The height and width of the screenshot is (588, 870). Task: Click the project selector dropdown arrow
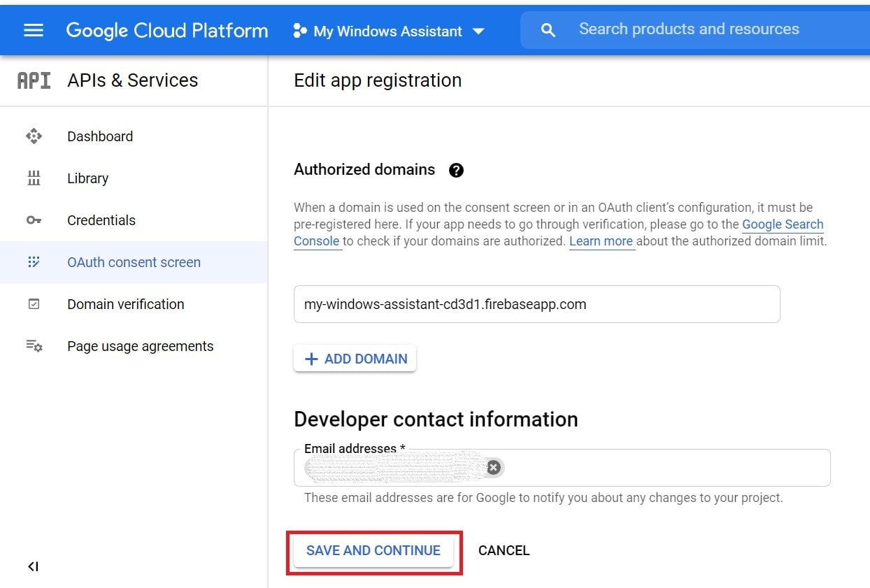[478, 31]
